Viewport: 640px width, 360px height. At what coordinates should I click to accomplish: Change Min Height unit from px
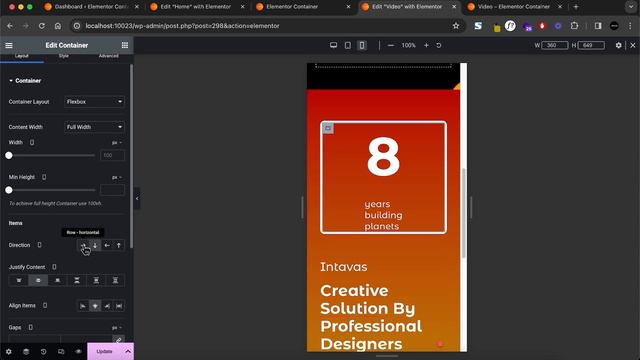click(x=117, y=178)
